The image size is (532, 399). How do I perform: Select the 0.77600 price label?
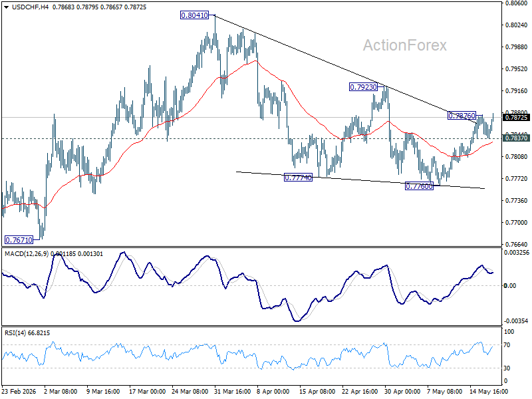(x=420, y=186)
